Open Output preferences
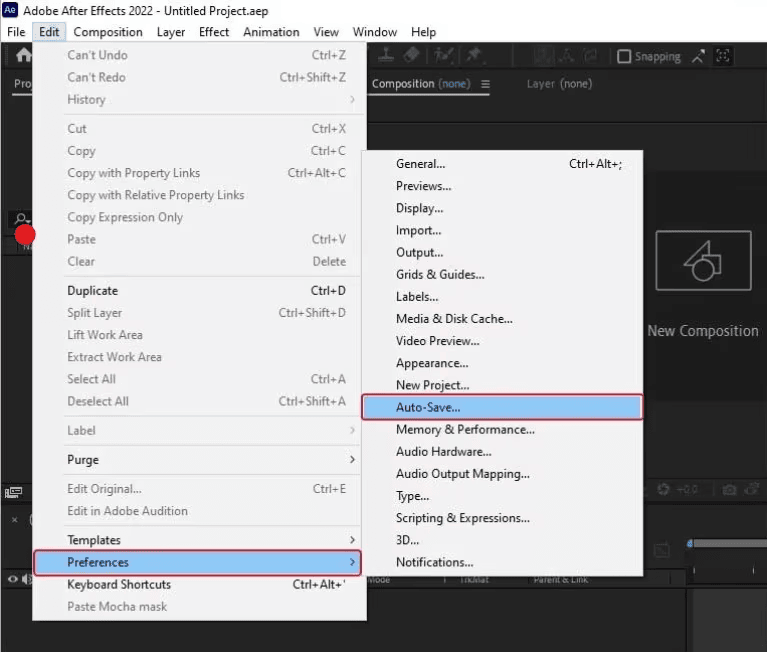 point(502,252)
